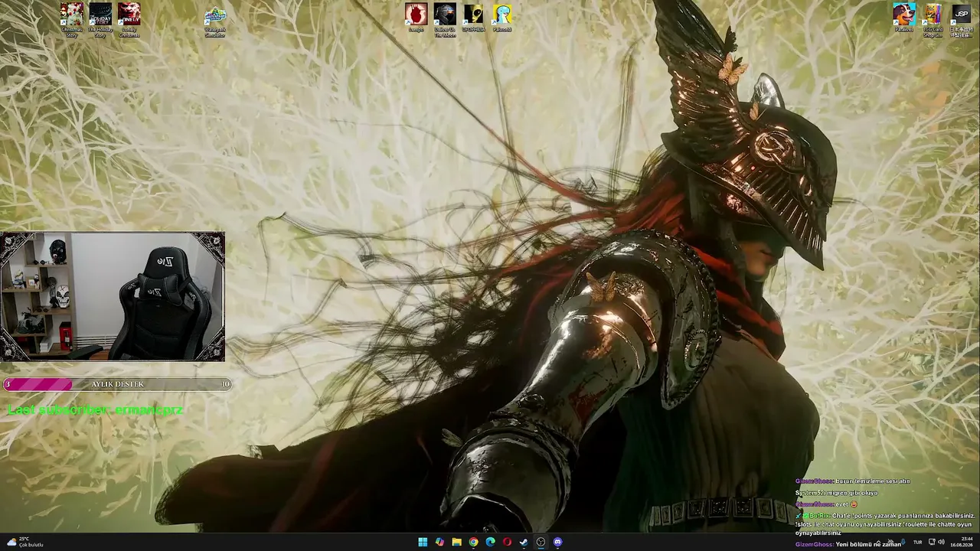
Task: Open the volume control in system tray
Action: 941,542
